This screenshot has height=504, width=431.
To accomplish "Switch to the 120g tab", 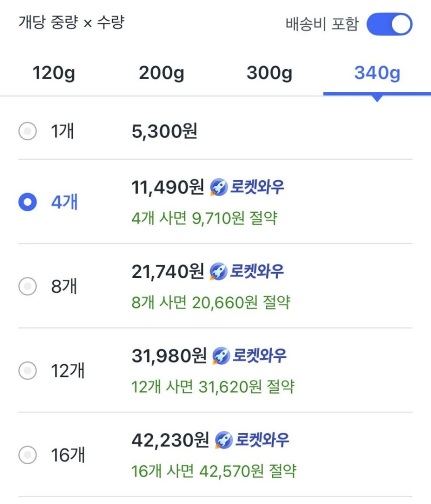I will (x=54, y=73).
